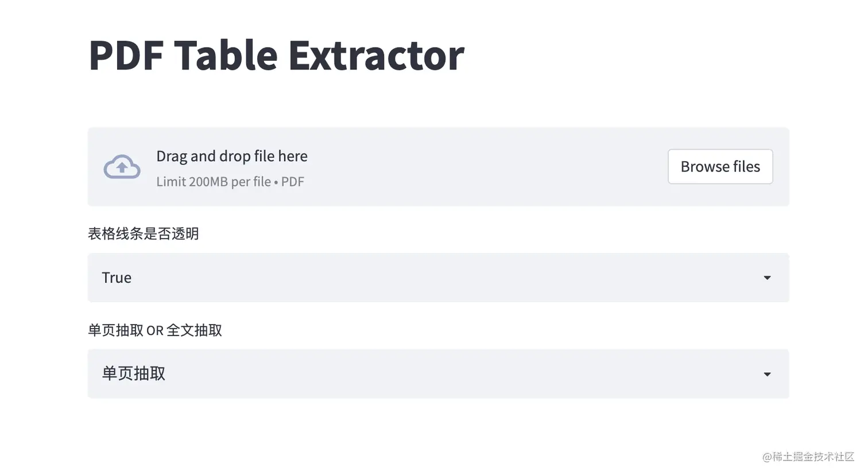Click the arrow on the True dropdown
Viewport: 868px width, 476px height.
point(767,278)
